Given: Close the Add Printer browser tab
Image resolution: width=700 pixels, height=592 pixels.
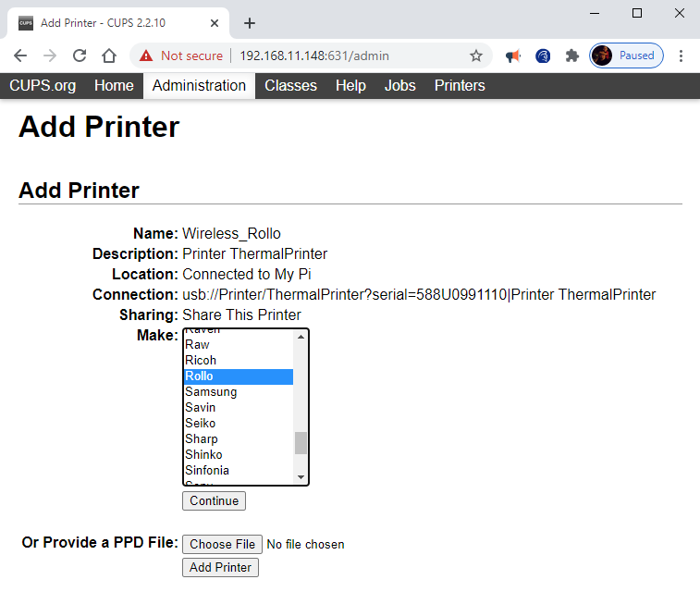Looking at the screenshot, I should coord(215,23).
